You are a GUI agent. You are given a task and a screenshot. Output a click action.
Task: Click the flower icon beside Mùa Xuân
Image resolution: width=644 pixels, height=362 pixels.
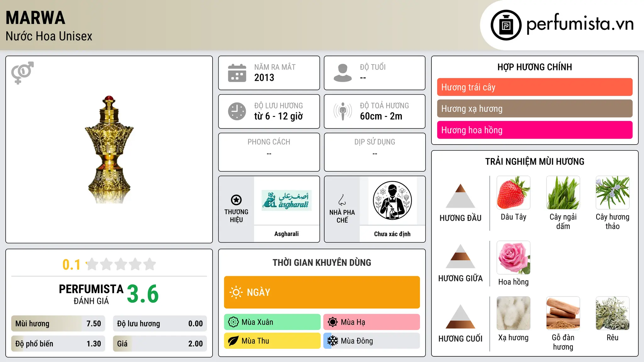click(x=233, y=322)
